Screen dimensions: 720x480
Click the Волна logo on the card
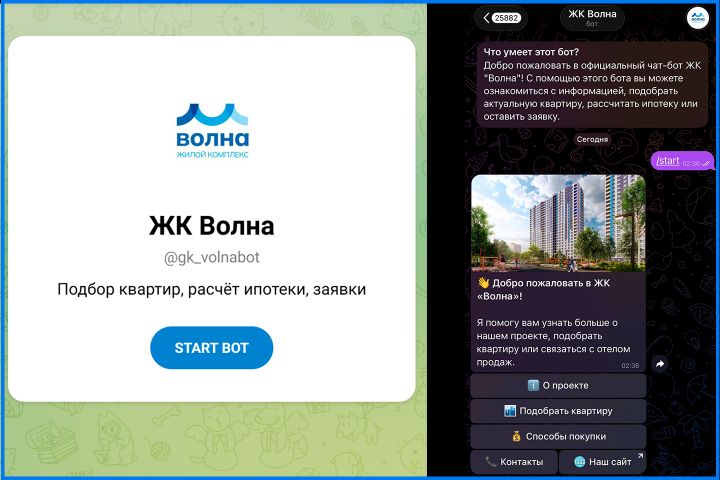pos(212,131)
